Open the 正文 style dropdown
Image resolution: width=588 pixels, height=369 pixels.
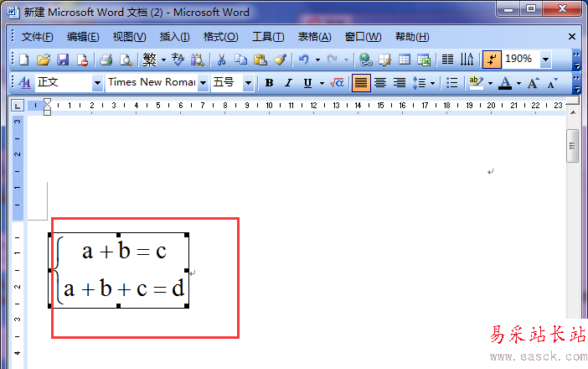click(97, 82)
